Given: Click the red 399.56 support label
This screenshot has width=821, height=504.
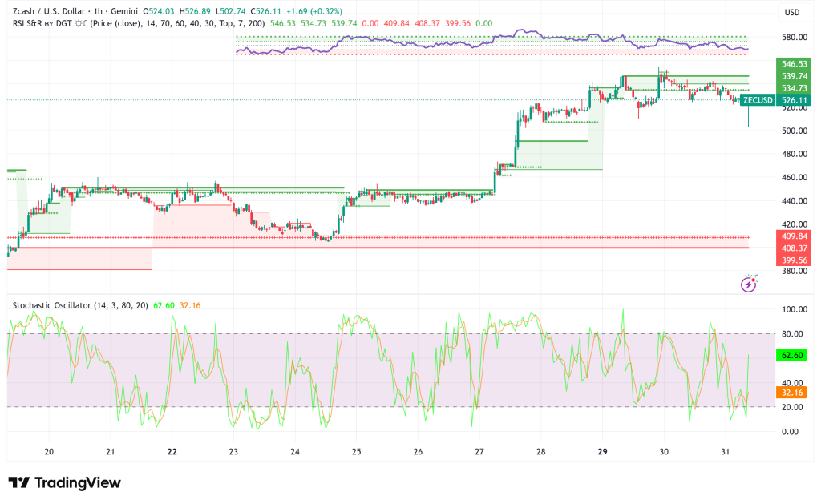Looking at the screenshot, I should pos(794,260).
